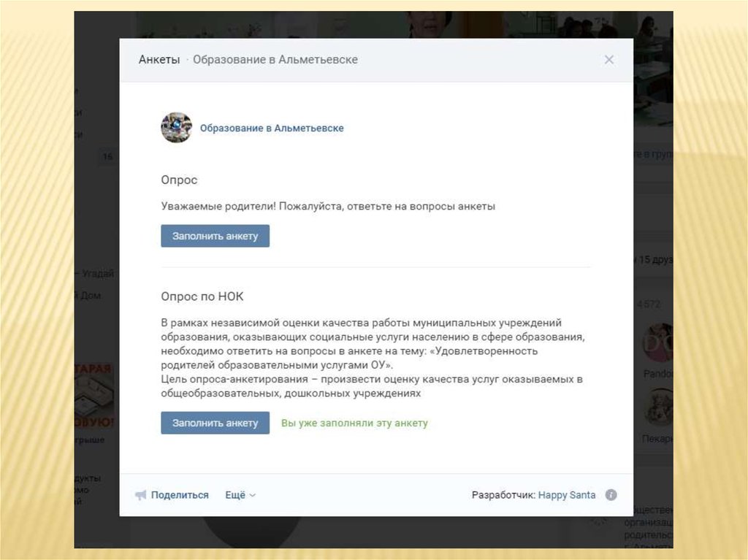748x560 pixels.
Task: Click Заполнить анкету under Опрос по НОК
Action: [215, 423]
